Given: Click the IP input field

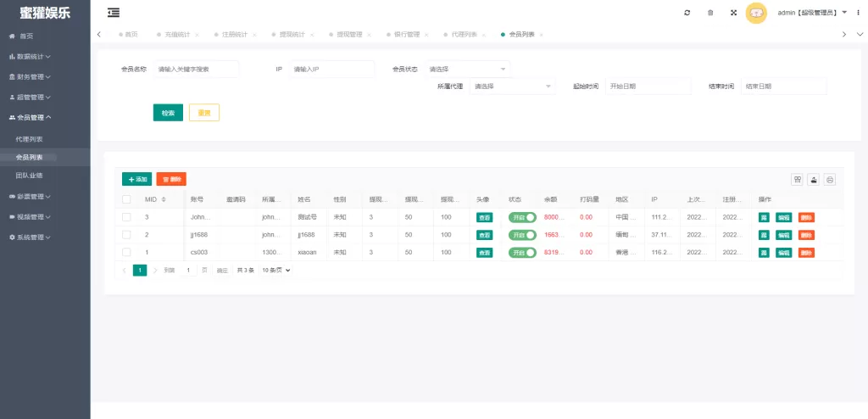Looking at the screenshot, I should coord(332,70).
